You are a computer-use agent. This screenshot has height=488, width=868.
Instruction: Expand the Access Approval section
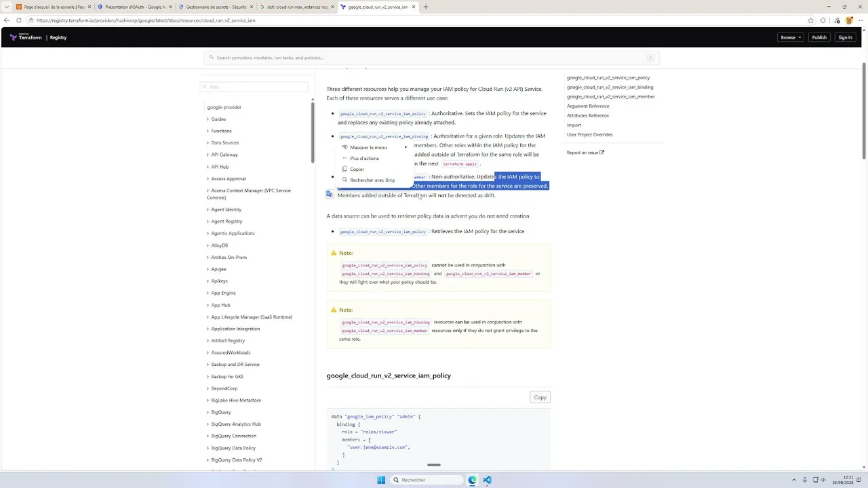[228, 178]
